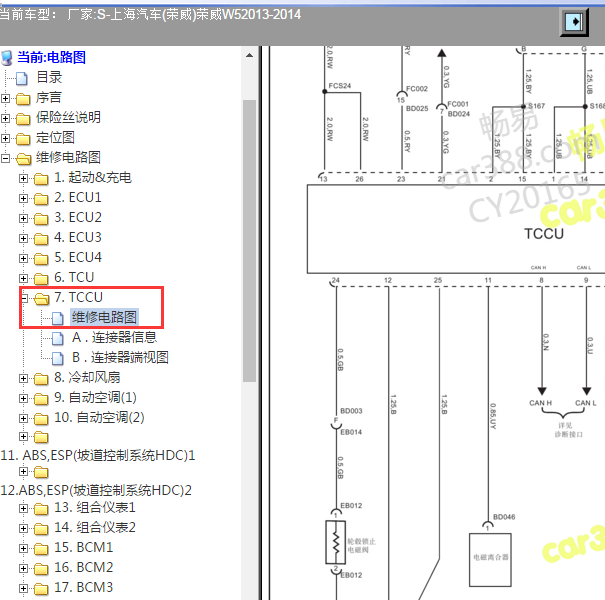605x600 pixels.
Task: Click the folder icon for 1. 起动&充电
Action: pyautogui.click(x=41, y=179)
